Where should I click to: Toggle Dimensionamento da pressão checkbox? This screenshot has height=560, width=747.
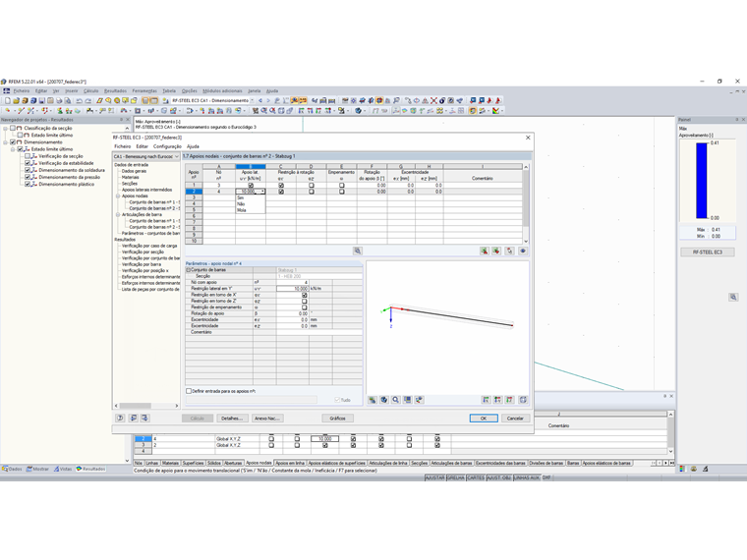(28, 177)
